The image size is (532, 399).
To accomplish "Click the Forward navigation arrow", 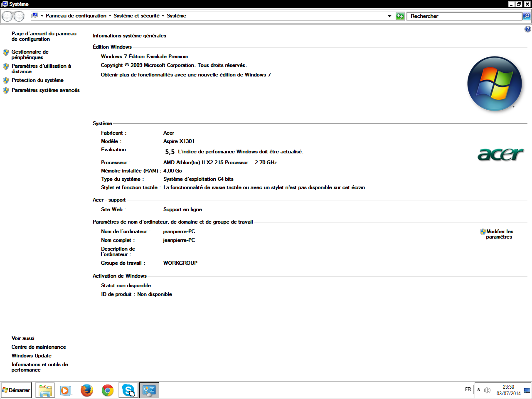I will (19, 16).
